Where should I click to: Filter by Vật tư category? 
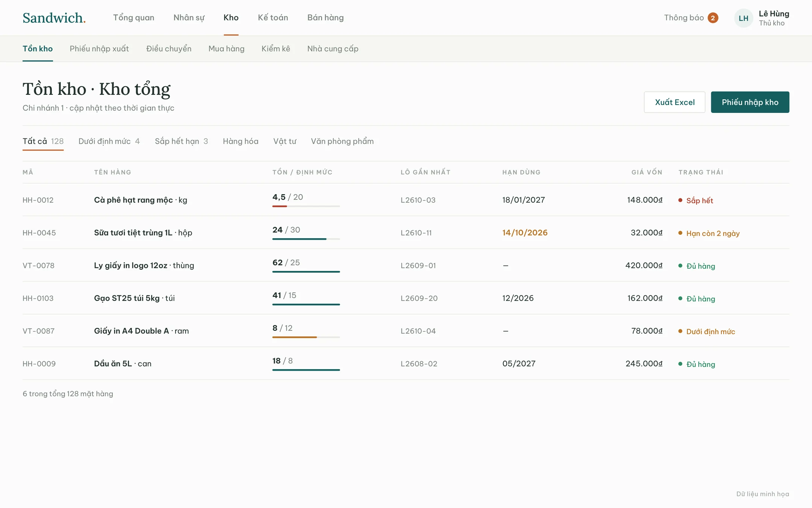pyautogui.click(x=285, y=141)
